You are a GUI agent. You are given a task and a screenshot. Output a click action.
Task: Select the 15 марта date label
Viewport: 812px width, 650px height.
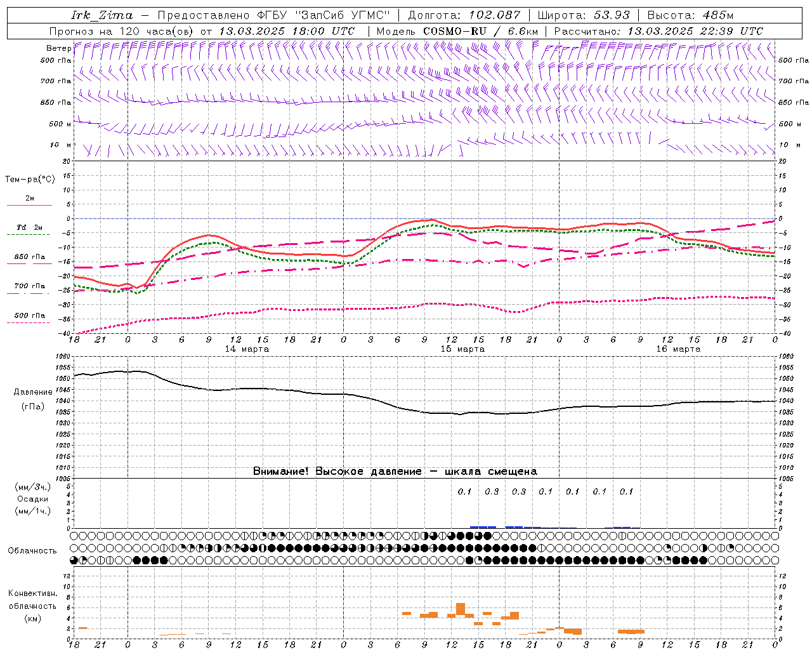463,349
